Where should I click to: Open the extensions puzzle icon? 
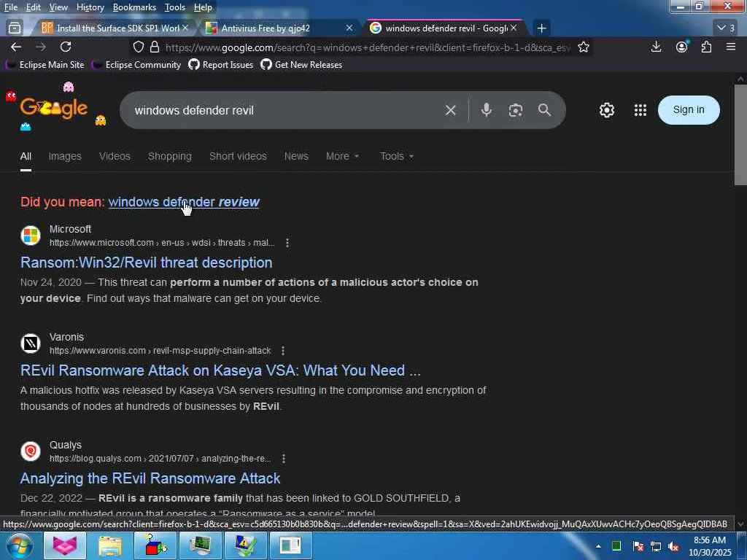point(706,47)
